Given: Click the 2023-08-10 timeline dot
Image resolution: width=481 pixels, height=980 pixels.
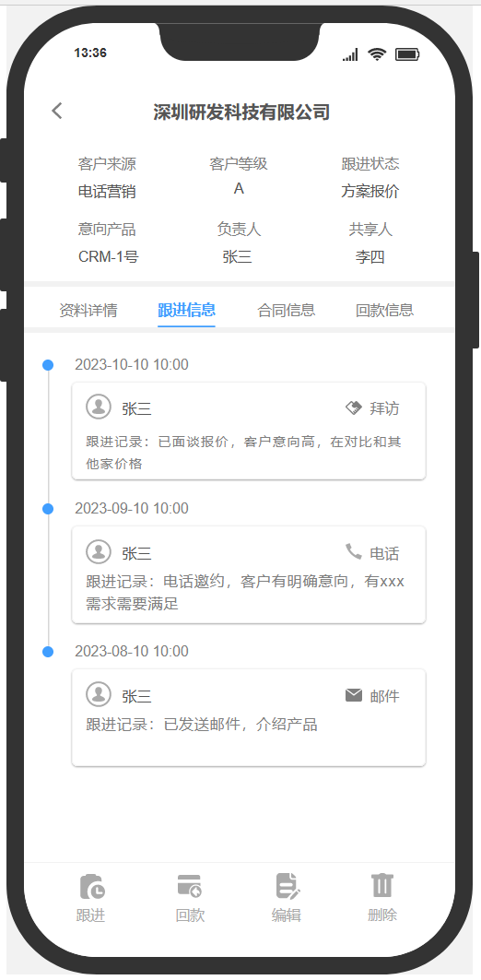Looking at the screenshot, I should click(48, 652).
